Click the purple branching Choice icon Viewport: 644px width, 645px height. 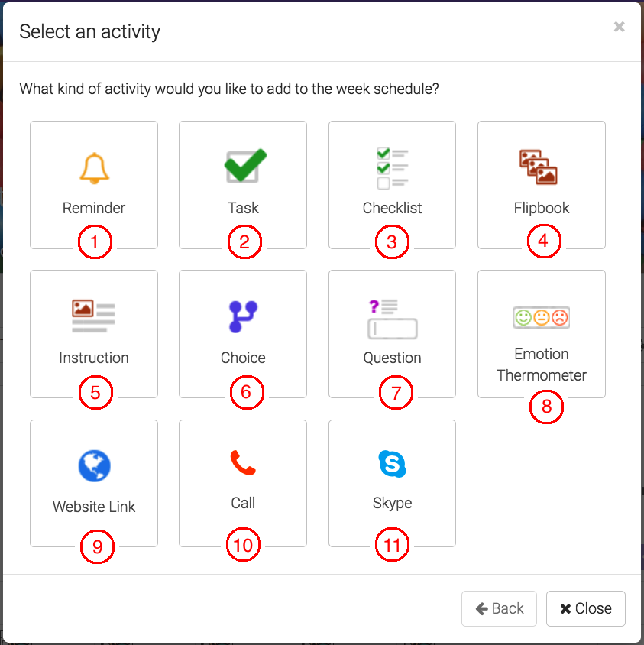243,316
